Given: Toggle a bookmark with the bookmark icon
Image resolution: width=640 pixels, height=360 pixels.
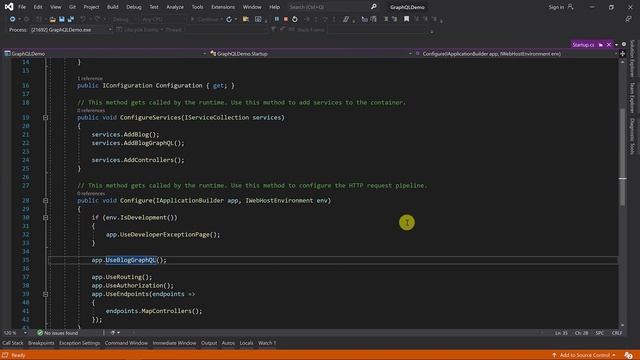Looking at the screenshot, I should point(407,19).
